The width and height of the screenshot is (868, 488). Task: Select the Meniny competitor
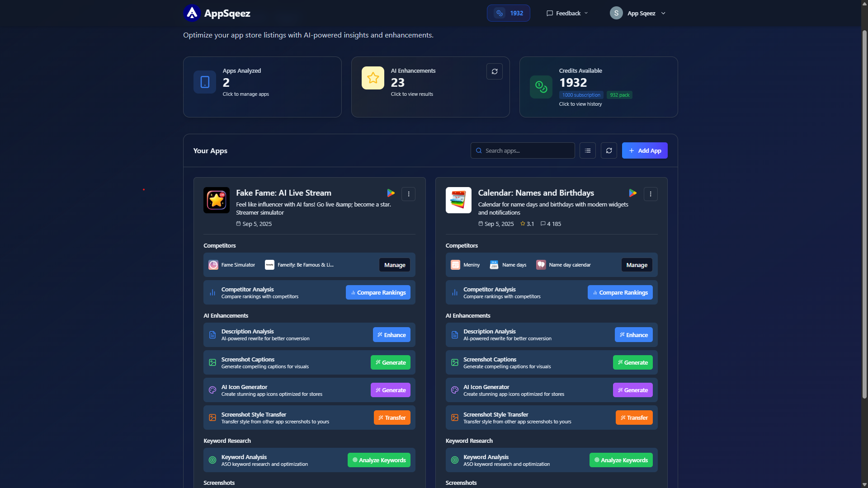point(465,265)
